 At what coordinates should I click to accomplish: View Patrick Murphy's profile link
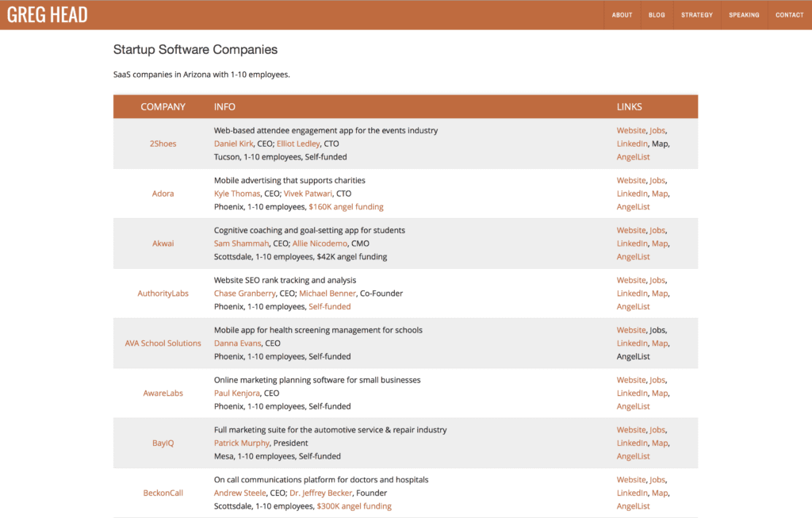(242, 443)
